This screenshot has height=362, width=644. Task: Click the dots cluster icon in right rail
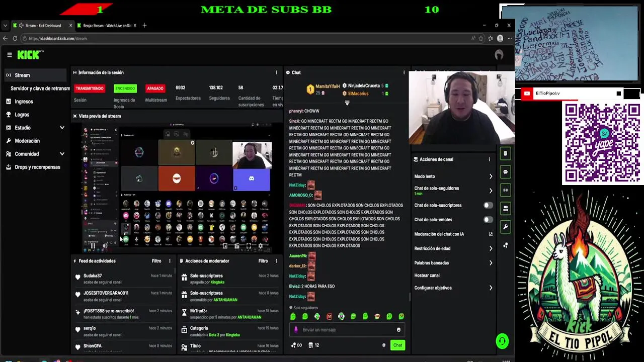(x=506, y=245)
